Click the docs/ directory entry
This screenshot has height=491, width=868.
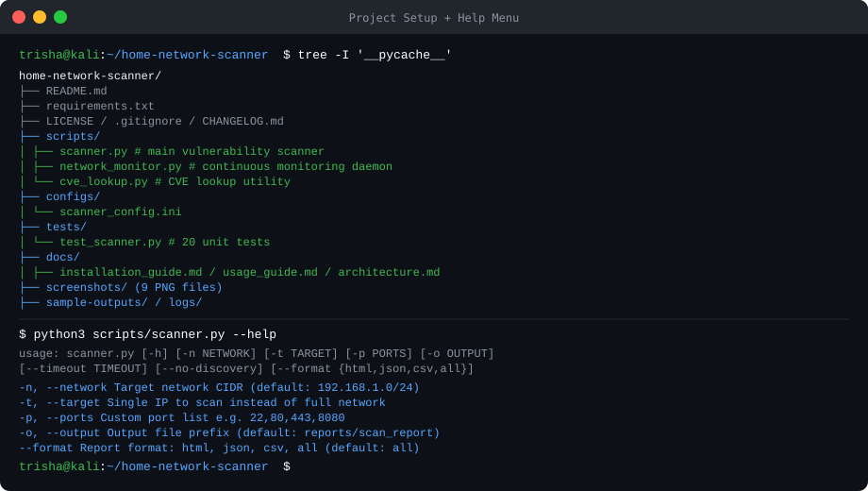pyautogui.click(x=62, y=257)
